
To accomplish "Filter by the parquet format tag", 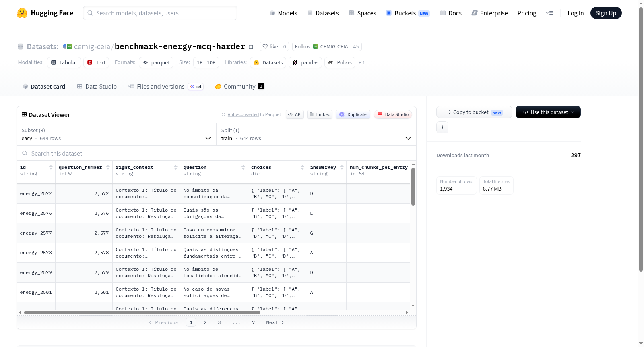I will (x=156, y=62).
